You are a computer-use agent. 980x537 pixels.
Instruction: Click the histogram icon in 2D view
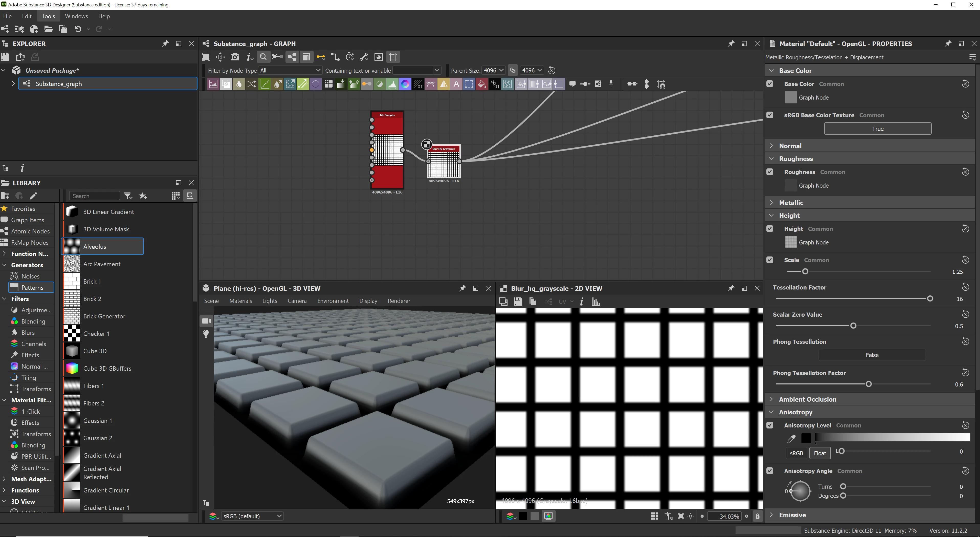(x=596, y=302)
